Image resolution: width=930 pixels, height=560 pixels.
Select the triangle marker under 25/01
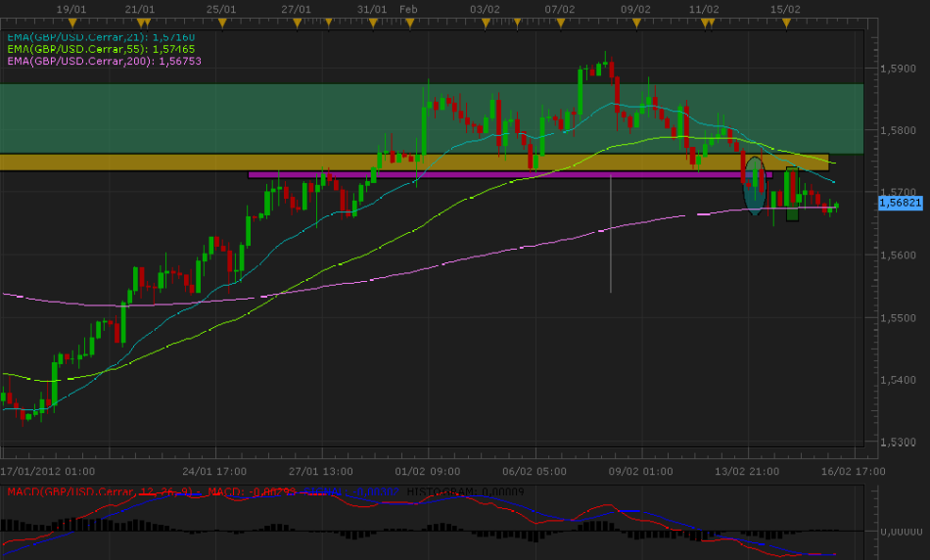tap(222, 21)
